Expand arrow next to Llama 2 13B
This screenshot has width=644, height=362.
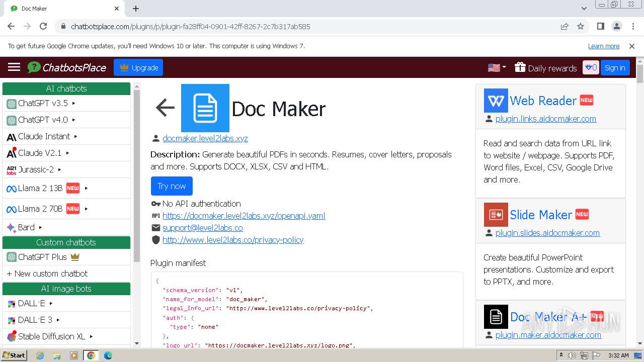[86, 188]
